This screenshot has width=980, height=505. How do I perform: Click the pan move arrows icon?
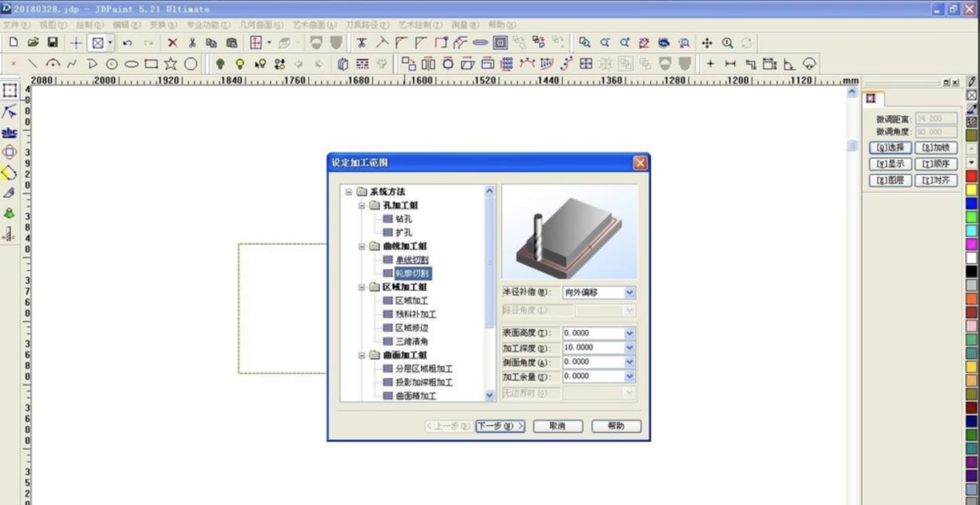click(707, 43)
